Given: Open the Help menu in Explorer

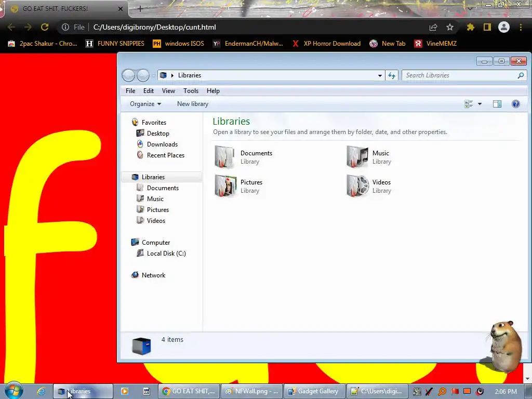Looking at the screenshot, I should 213,90.
